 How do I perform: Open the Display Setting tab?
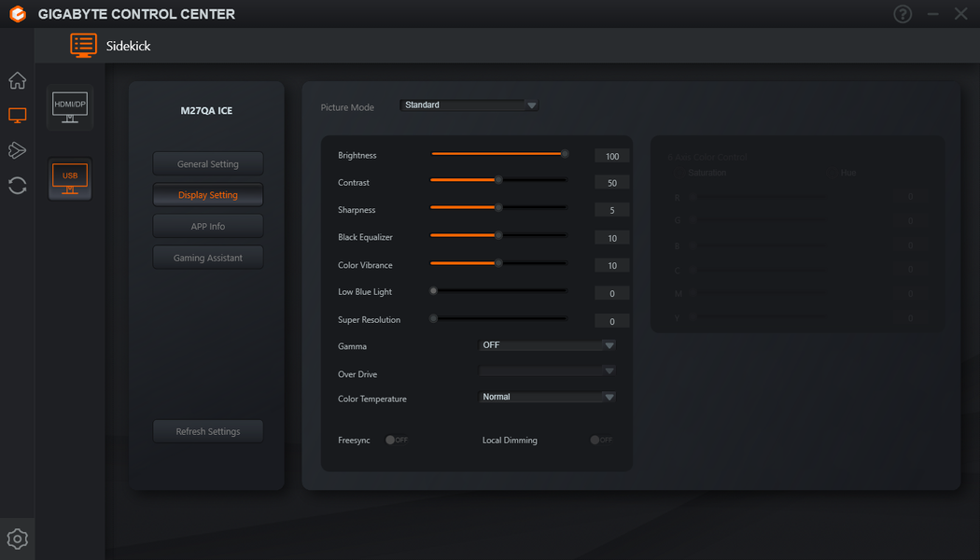coord(208,195)
